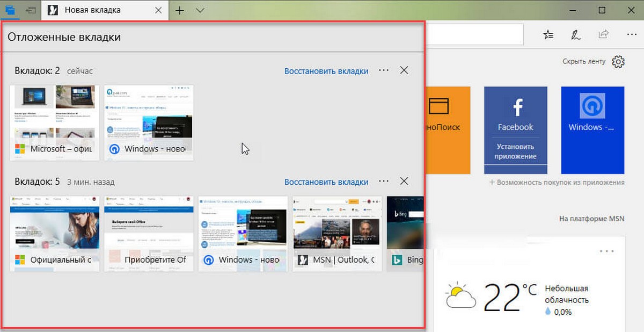Screen dimensions: 644x332
Task: Click the set tabs aside icon
Action: tap(31, 10)
